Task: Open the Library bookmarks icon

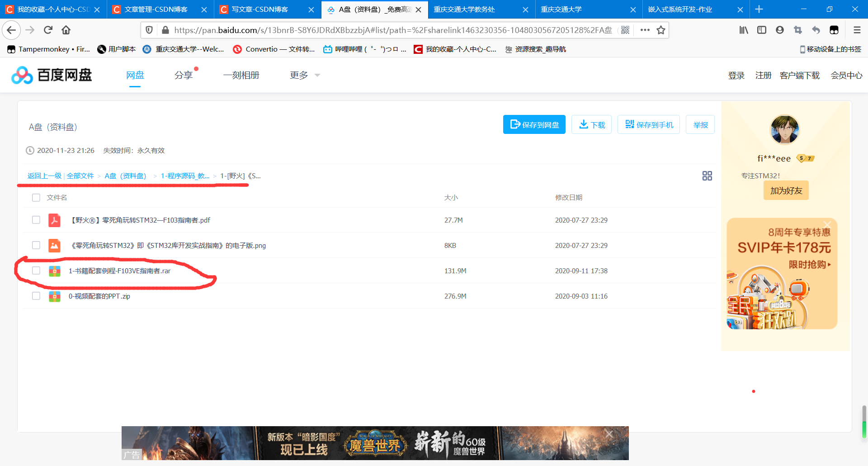Action: click(744, 30)
